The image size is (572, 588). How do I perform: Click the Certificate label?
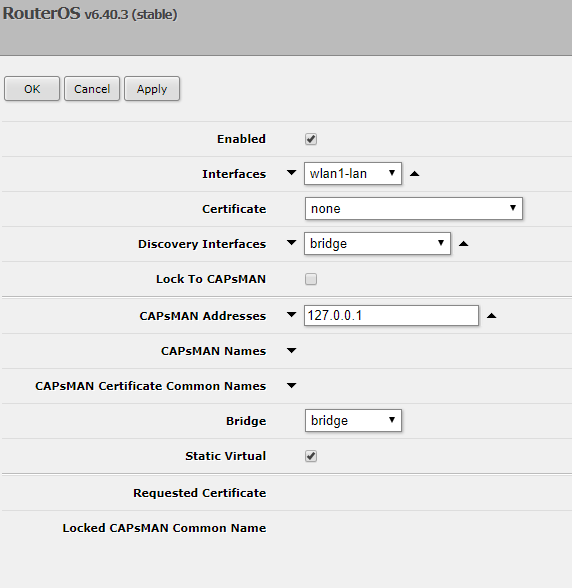click(x=234, y=209)
